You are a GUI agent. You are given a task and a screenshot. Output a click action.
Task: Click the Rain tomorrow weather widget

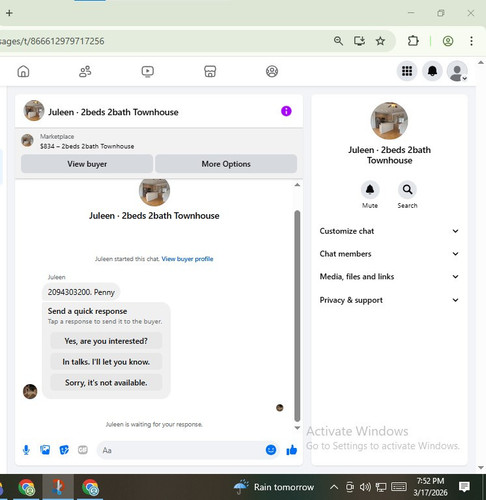[x=274, y=487]
